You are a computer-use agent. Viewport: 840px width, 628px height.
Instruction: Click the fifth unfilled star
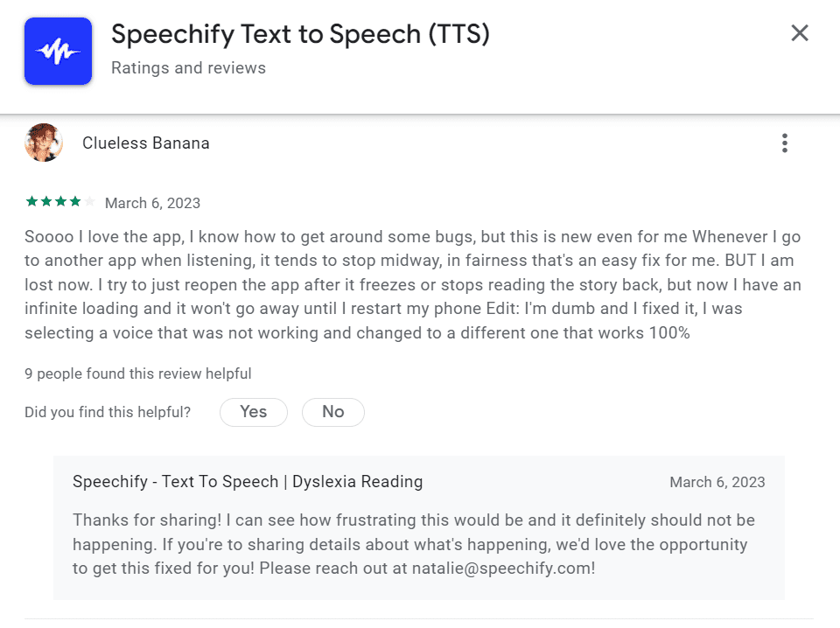(88, 201)
